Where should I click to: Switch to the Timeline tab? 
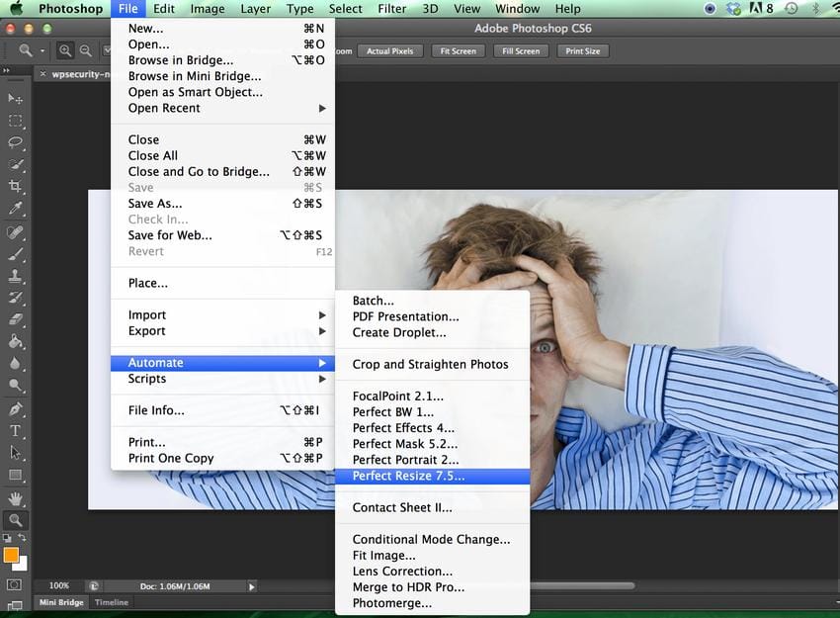coord(111,602)
